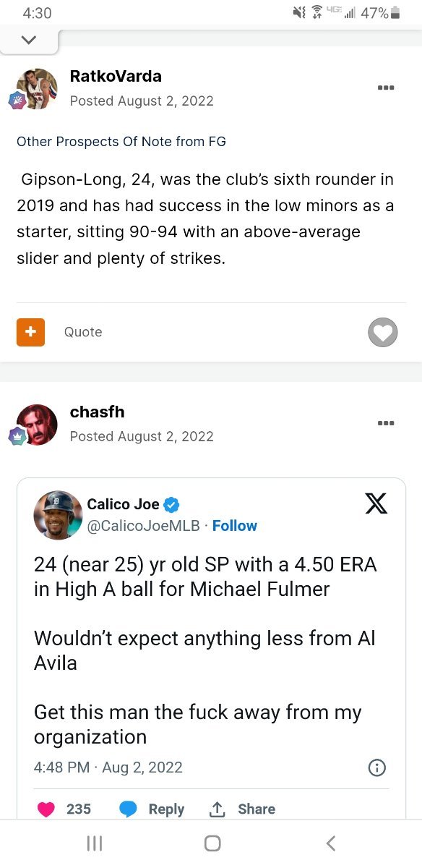This screenshot has height=868, width=422.
Task: Like RatkoVarda's post with heart icon
Action: pos(383,332)
